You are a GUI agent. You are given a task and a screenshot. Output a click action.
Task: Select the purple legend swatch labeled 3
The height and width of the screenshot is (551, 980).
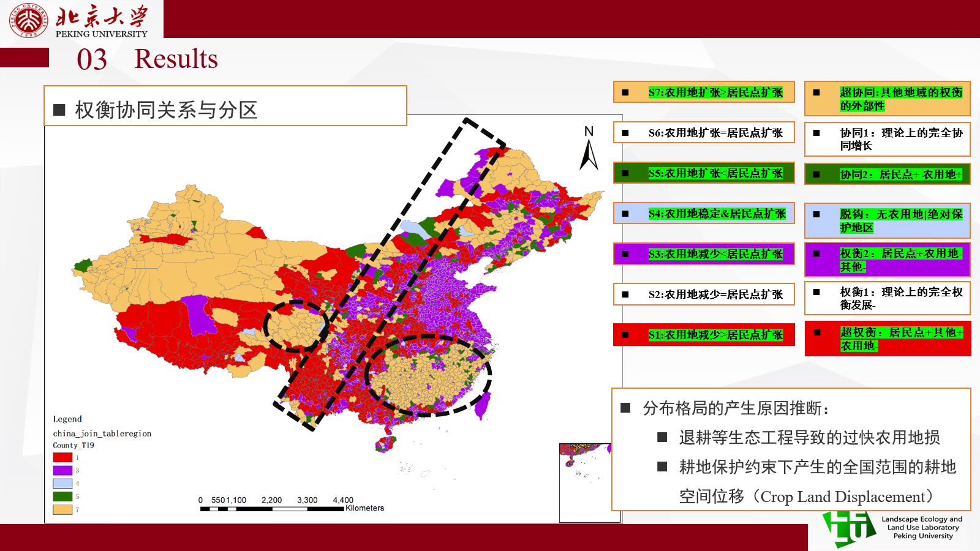(x=62, y=470)
